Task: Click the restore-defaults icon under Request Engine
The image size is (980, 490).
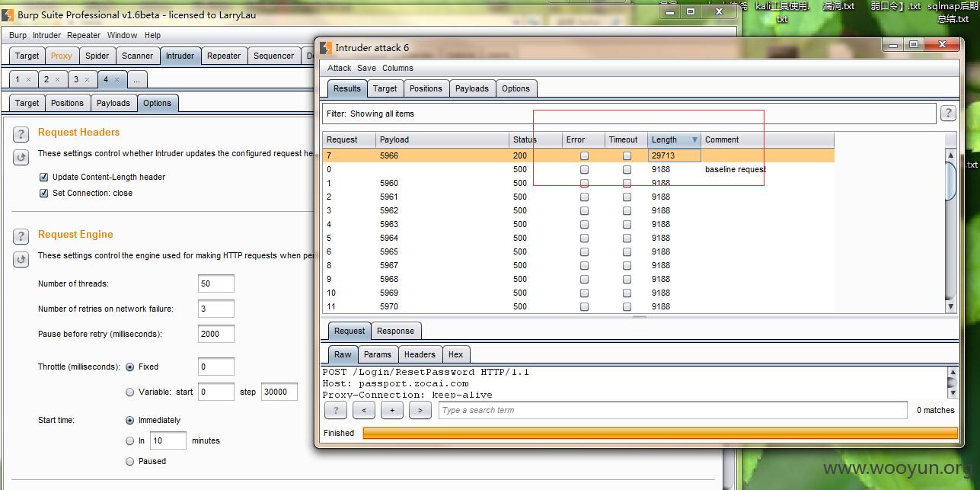Action: (x=21, y=259)
